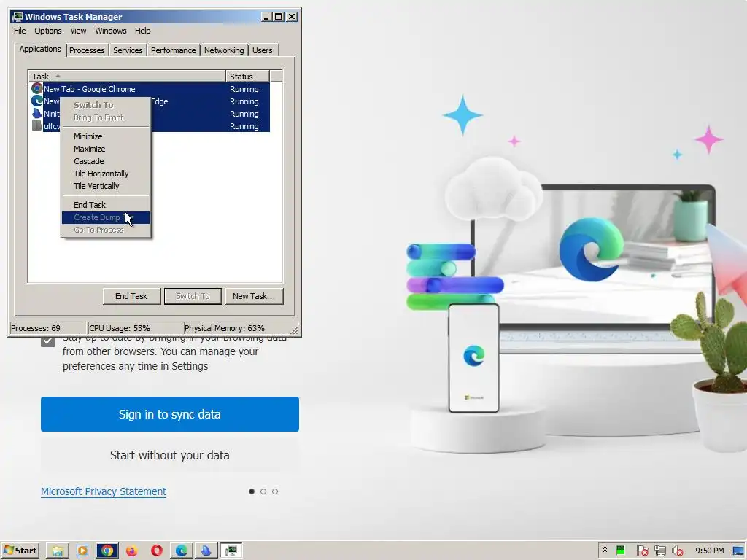
Task: Choose Maximize from the context menu
Action: click(x=106, y=149)
